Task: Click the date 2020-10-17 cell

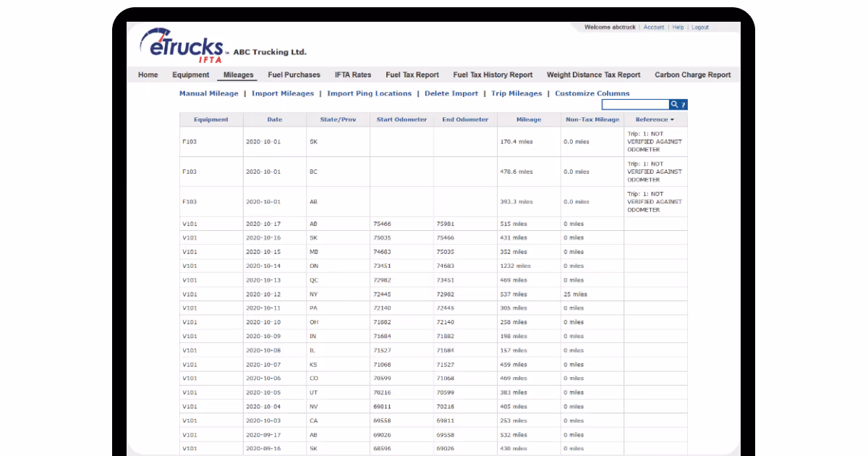Action: pos(275,224)
